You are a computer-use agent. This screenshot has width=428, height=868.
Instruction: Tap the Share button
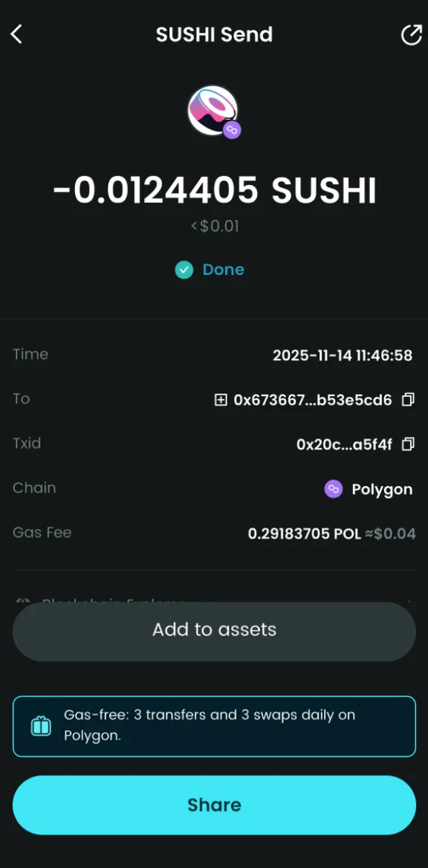click(x=214, y=805)
